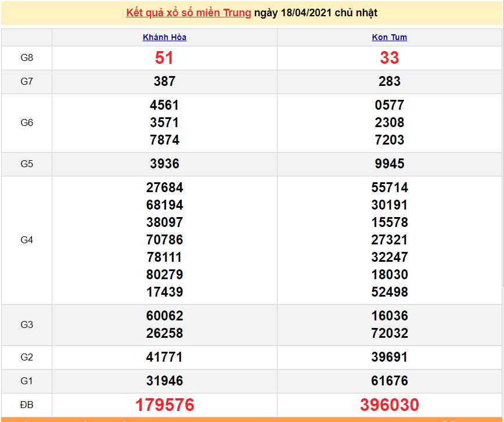Viewport: 504px width, 422px height.
Task: Select Khánh Hòa G2 number 41771
Action: click(164, 358)
